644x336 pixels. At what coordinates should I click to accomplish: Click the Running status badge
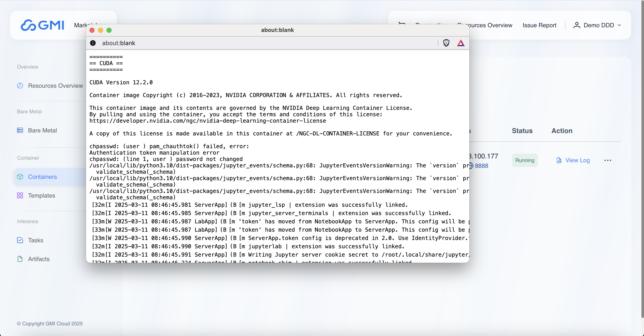525,160
